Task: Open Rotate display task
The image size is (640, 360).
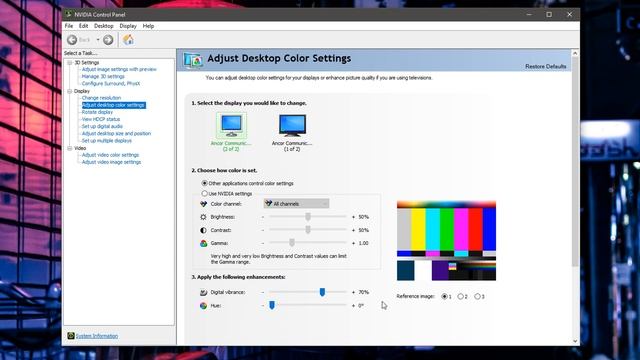Action: point(97,112)
